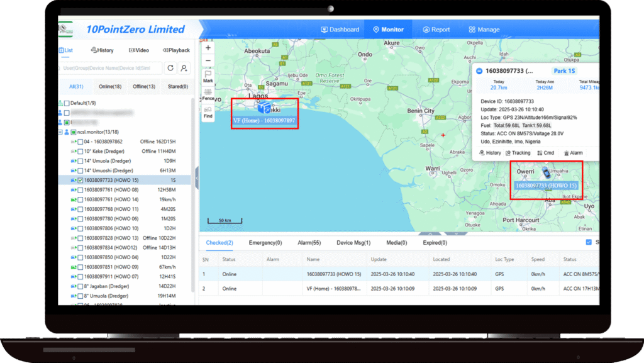Select the Checked(2) bottom tab
This screenshot has width=644, height=363.
(219, 243)
